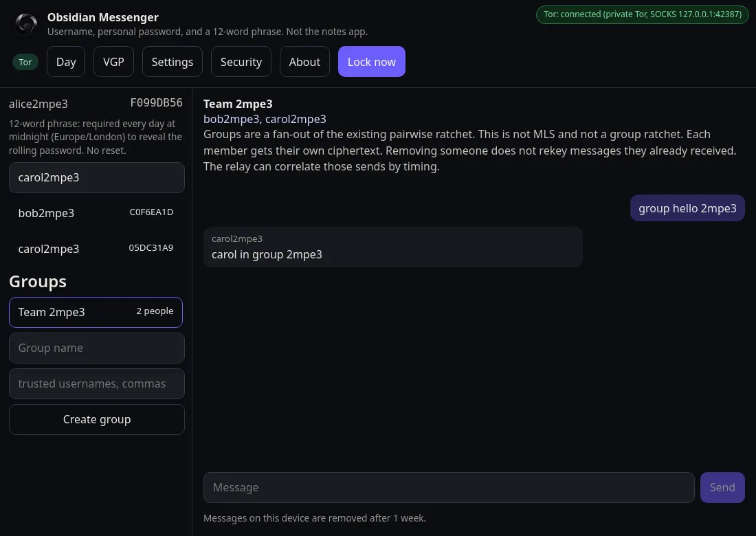Open the About page
The image size is (756, 536).
pos(304,62)
